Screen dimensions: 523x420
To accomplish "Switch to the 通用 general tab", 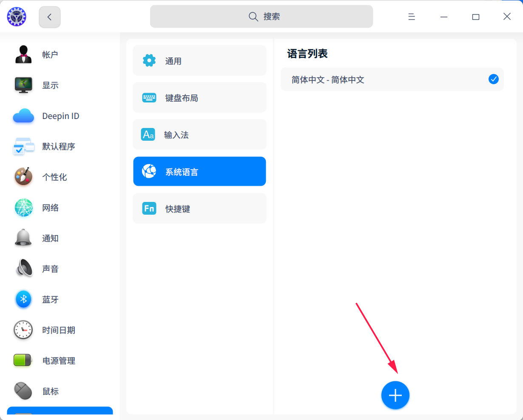I will pyautogui.click(x=199, y=61).
